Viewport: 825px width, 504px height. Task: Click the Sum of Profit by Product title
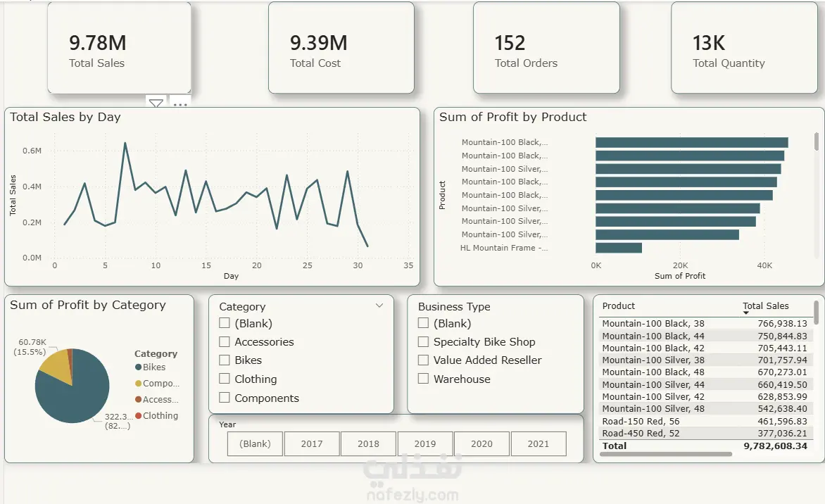(x=513, y=117)
